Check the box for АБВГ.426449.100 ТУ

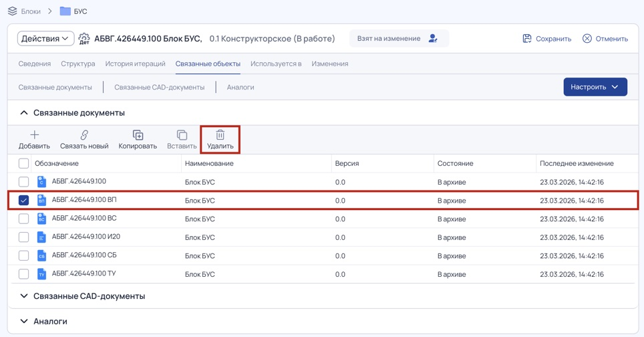pyautogui.click(x=24, y=274)
